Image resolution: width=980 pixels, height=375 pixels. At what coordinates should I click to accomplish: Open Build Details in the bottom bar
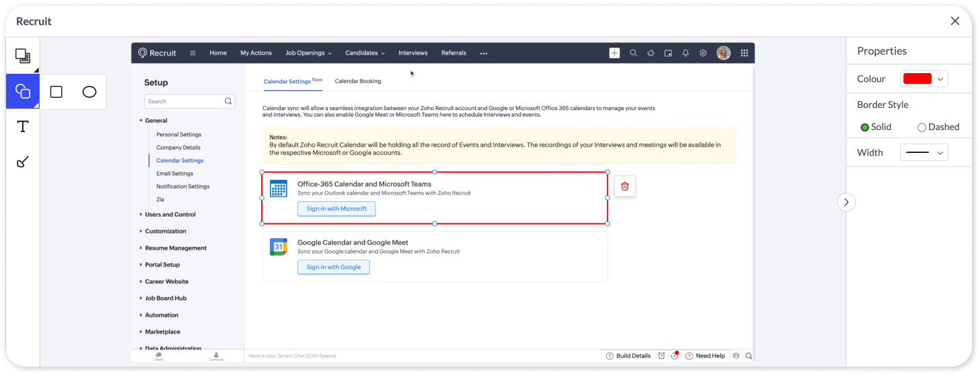coord(628,356)
